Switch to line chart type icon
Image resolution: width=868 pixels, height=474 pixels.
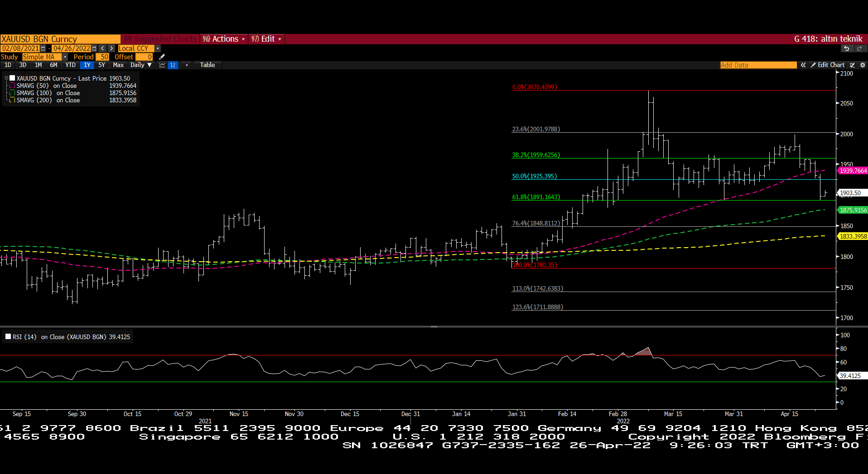click(x=162, y=65)
